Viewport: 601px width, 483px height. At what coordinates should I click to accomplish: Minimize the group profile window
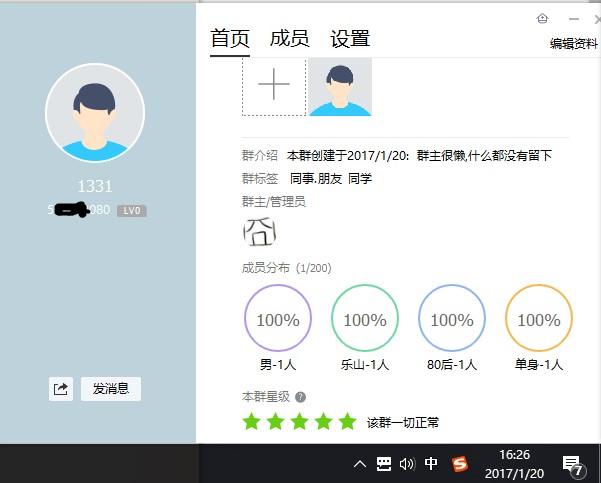[574, 19]
